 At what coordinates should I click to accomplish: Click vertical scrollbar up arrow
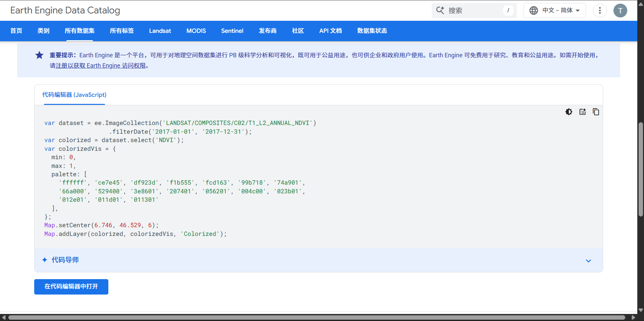coord(641,4)
